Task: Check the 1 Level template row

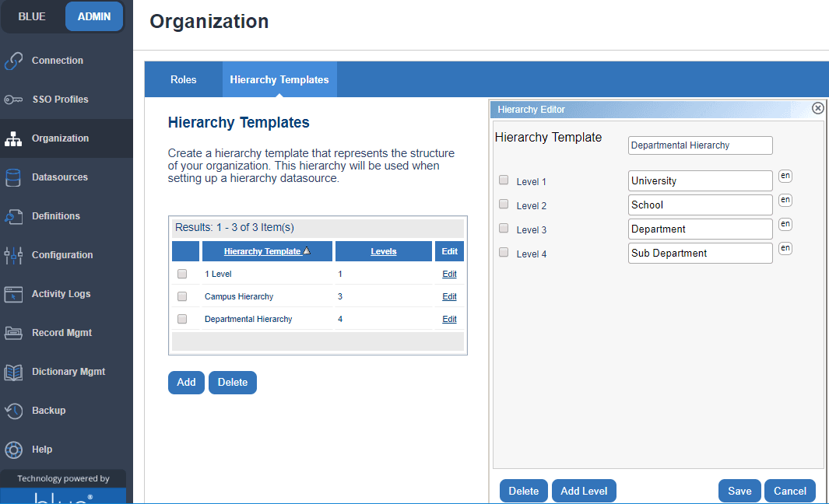Action: tap(182, 274)
